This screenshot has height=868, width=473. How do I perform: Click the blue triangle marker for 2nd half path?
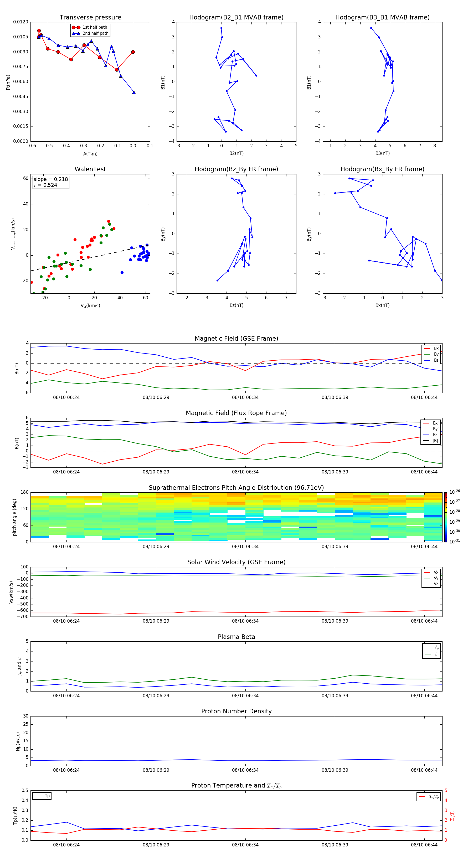[x=76, y=33]
